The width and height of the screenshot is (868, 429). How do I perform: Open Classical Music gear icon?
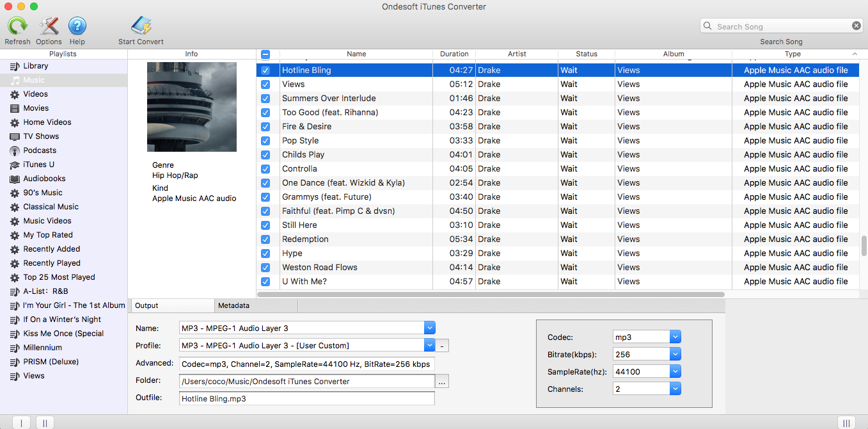(x=15, y=207)
